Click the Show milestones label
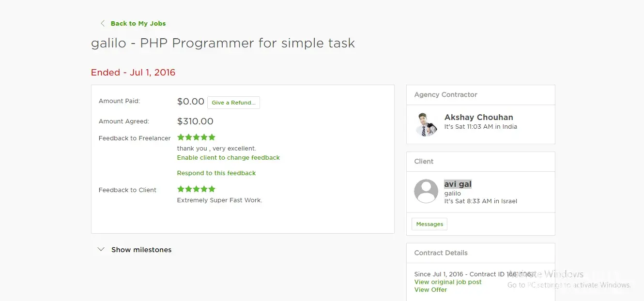 pos(141,250)
